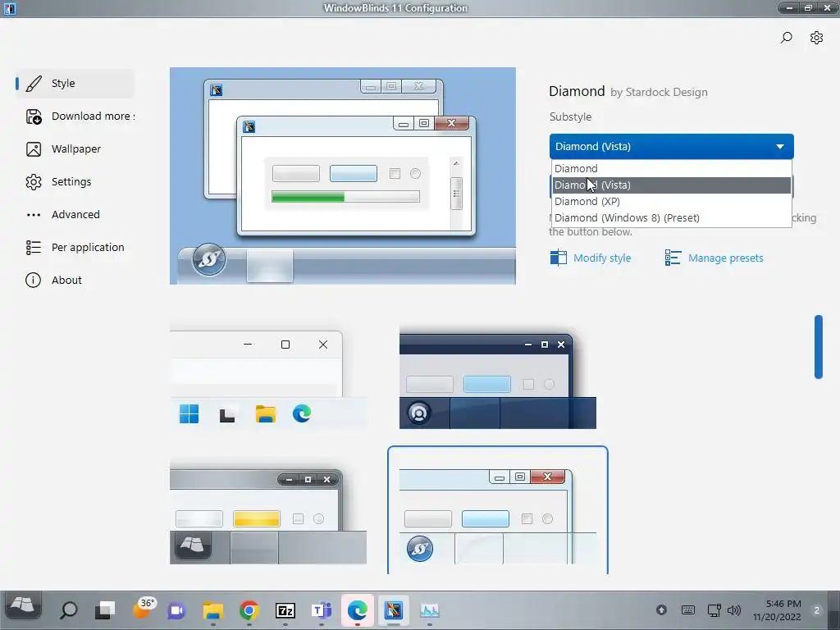Go to the Wallpaper section
840x630 pixels.
click(76, 149)
